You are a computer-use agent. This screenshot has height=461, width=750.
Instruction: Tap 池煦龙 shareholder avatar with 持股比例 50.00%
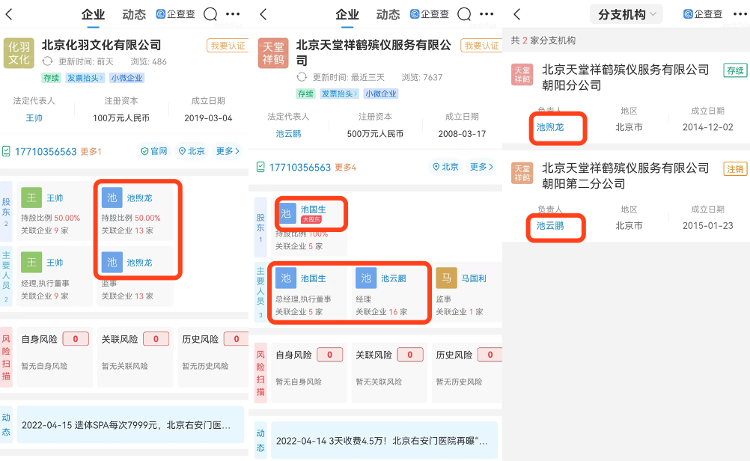click(x=112, y=198)
